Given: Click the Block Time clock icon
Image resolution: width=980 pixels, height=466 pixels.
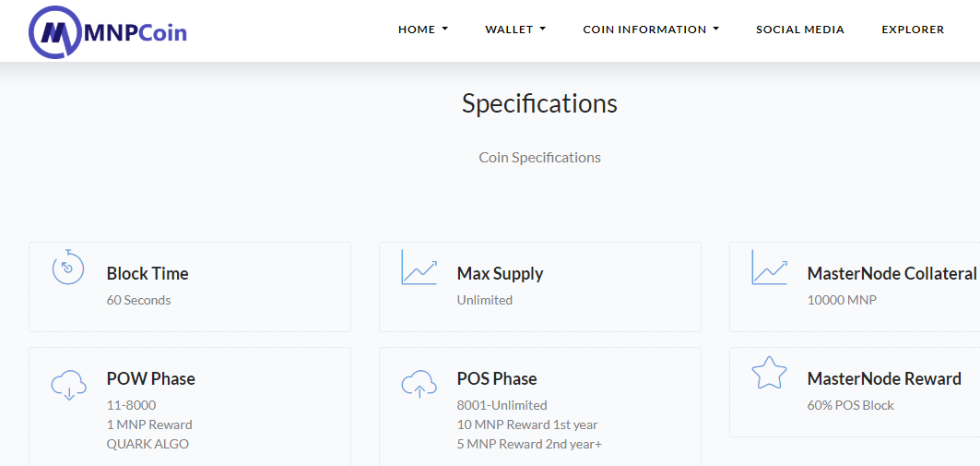Looking at the screenshot, I should pyautogui.click(x=68, y=267).
